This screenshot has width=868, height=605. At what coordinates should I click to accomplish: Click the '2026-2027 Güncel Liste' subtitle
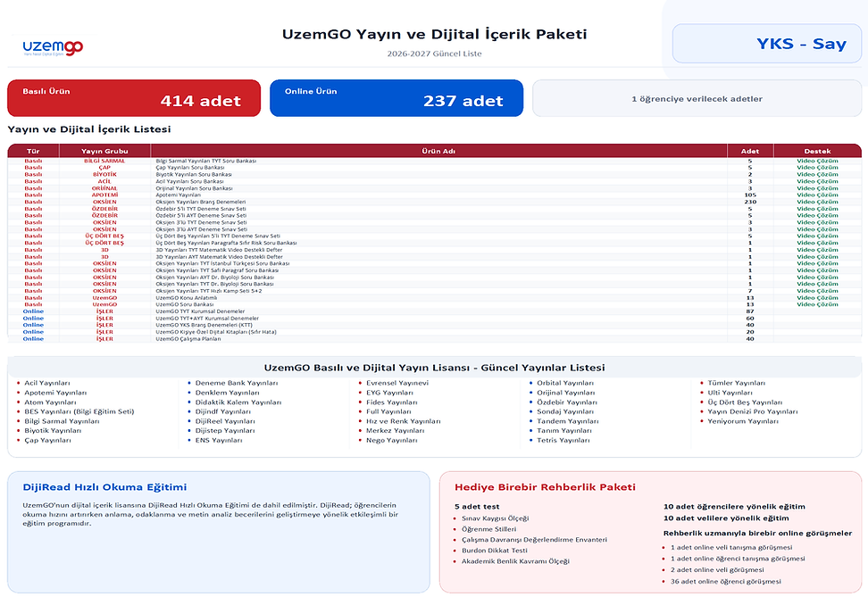[x=435, y=54]
